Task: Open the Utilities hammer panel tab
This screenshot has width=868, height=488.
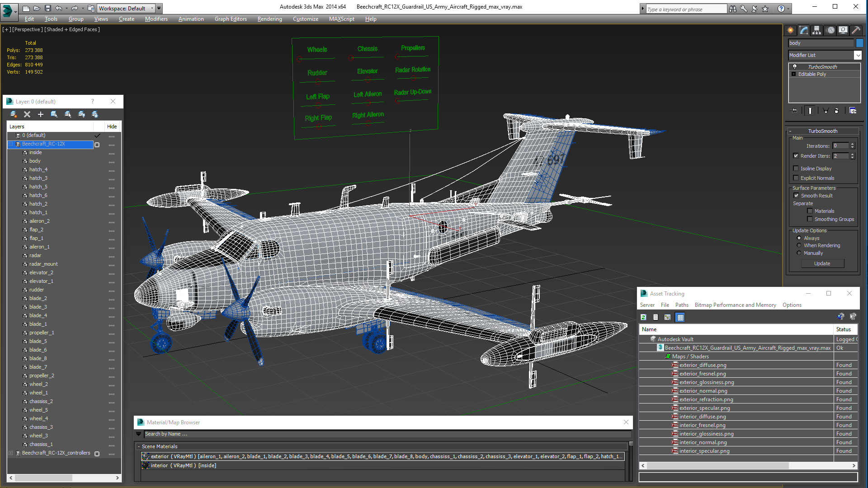Action: coord(856,30)
